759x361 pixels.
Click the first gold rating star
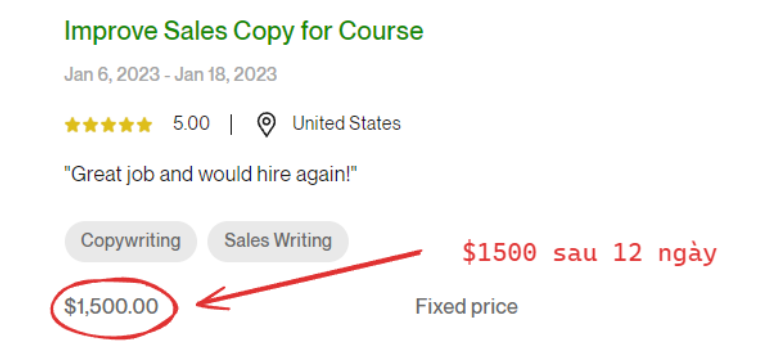point(73,125)
